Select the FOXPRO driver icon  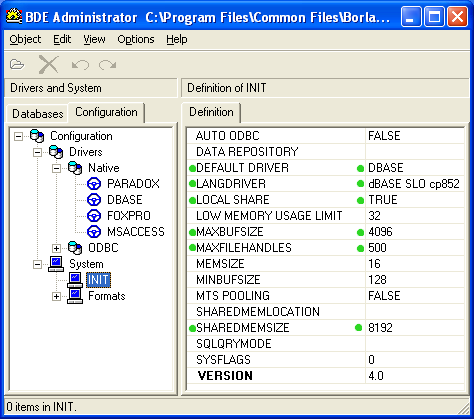click(94, 216)
